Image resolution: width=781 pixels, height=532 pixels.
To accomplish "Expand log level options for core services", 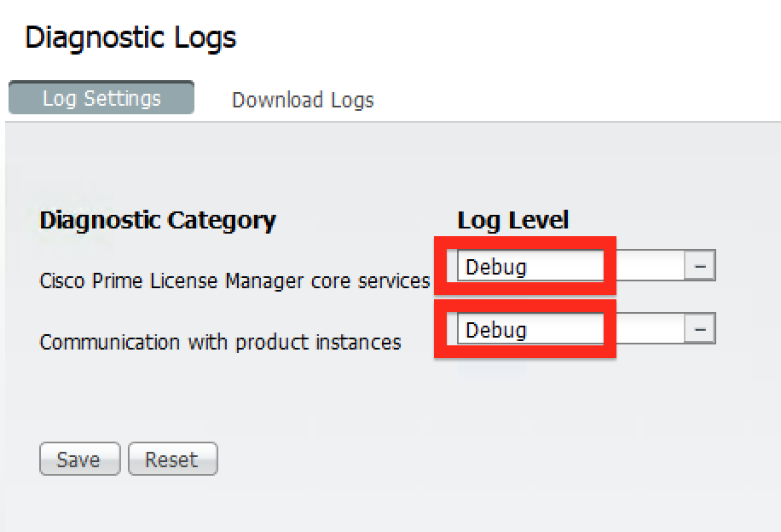I will [699, 265].
